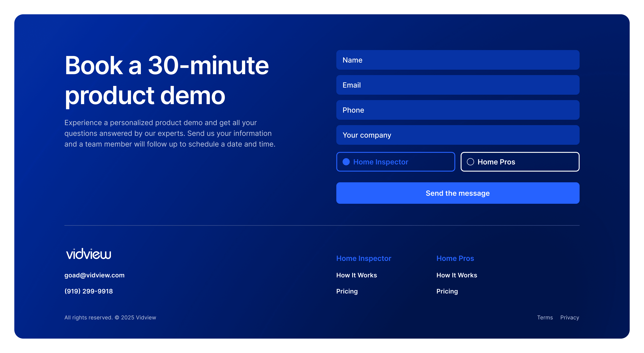Open the goad@vidview.com email link
The height and width of the screenshot is (353, 644).
pyautogui.click(x=94, y=275)
